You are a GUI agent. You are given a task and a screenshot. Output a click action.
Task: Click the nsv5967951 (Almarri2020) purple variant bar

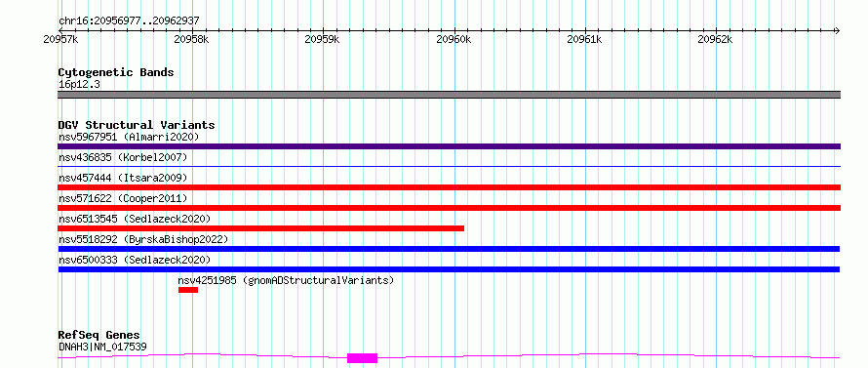click(x=449, y=146)
